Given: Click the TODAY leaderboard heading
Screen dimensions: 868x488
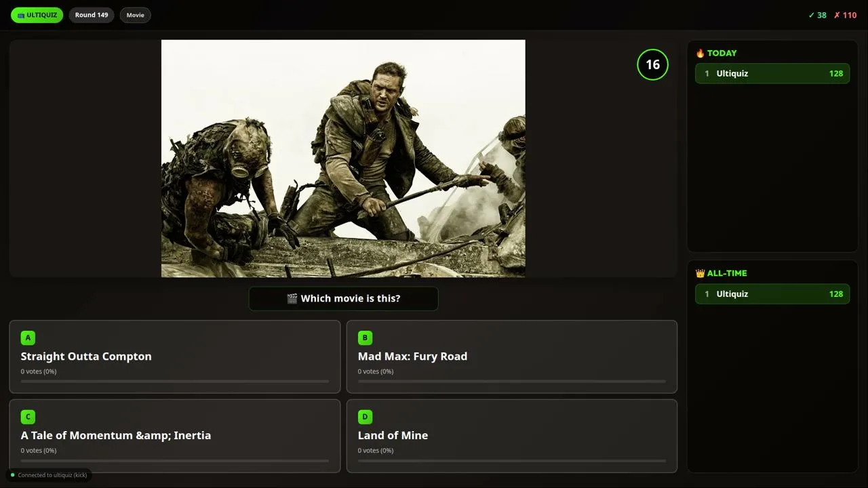Looking at the screenshot, I should pos(722,53).
